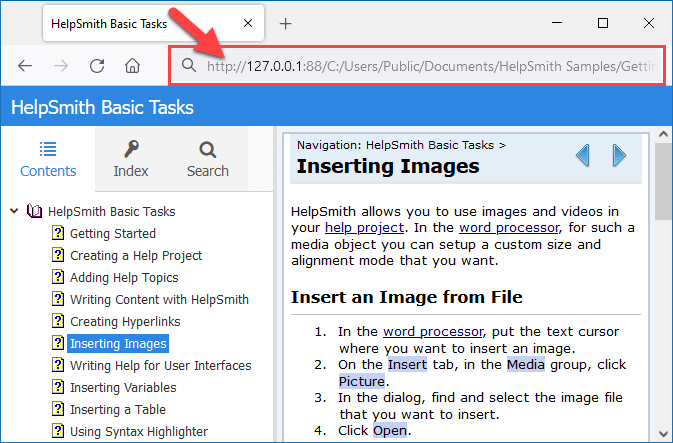Screen dimensions: 673x443
Task: Close the HelpSmith Basic Tasks browser tab
Action: (x=248, y=23)
